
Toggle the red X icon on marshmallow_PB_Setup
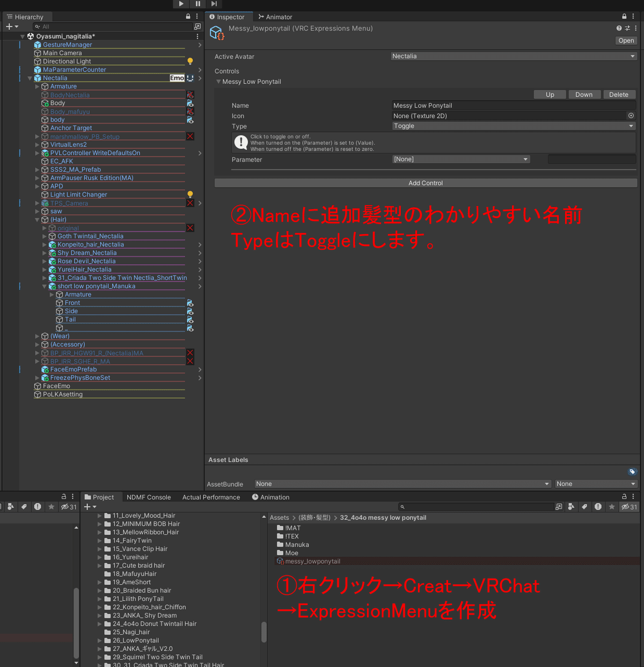coord(190,136)
